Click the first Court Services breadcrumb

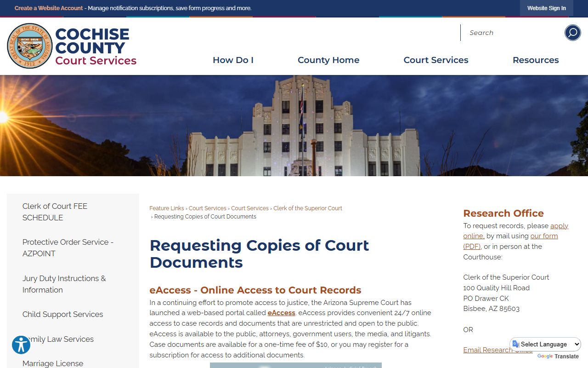[207, 208]
